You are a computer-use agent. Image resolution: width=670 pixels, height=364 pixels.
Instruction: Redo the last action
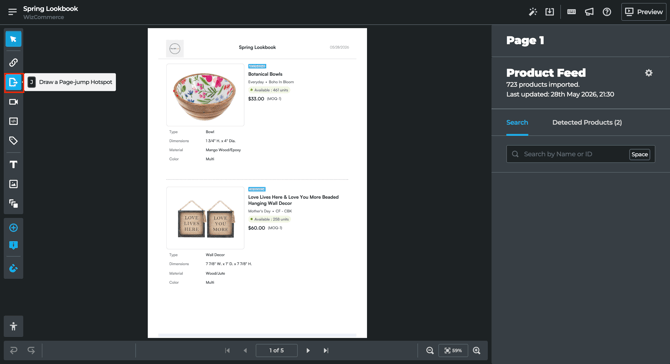point(31,350)
